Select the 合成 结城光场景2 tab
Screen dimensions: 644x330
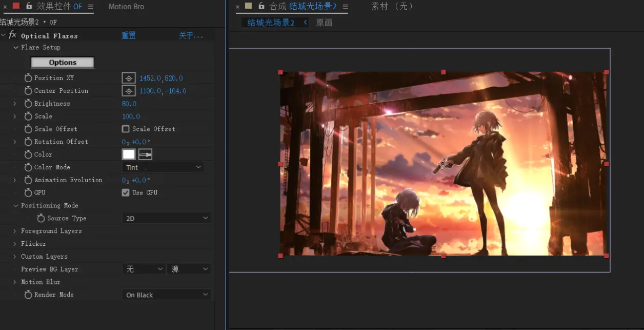coord(303,7)
